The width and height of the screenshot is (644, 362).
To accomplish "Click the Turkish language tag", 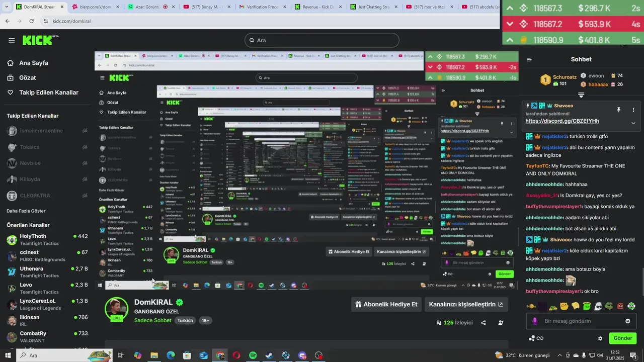I will point(185,320).
